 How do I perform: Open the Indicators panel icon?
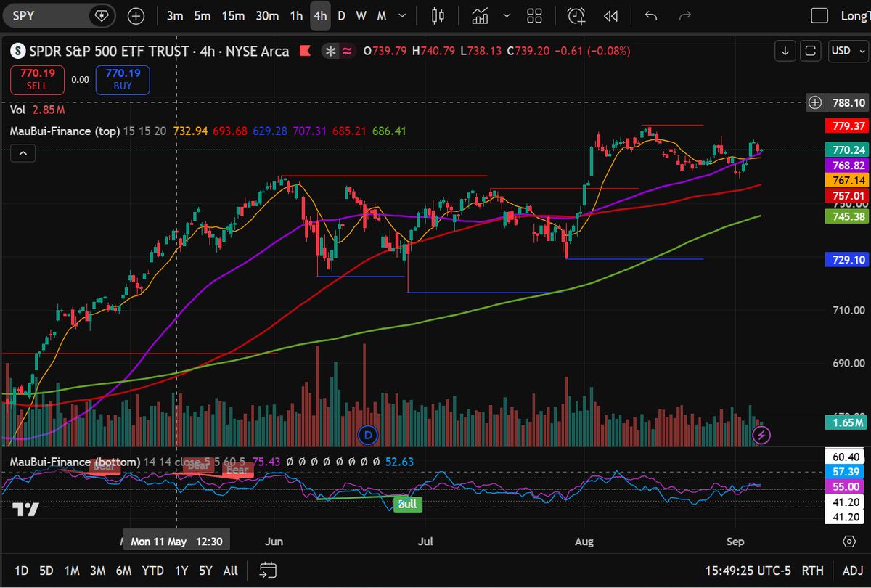tap(480, 15)
